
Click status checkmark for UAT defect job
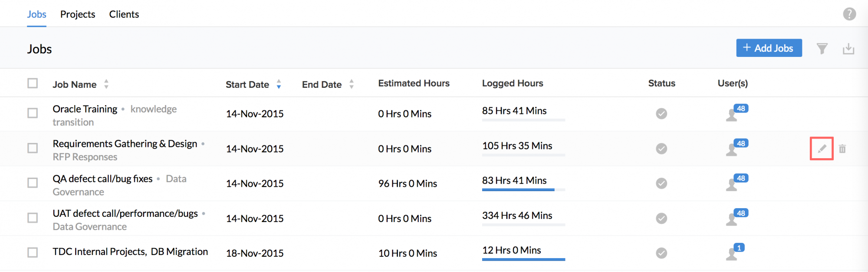661,218
